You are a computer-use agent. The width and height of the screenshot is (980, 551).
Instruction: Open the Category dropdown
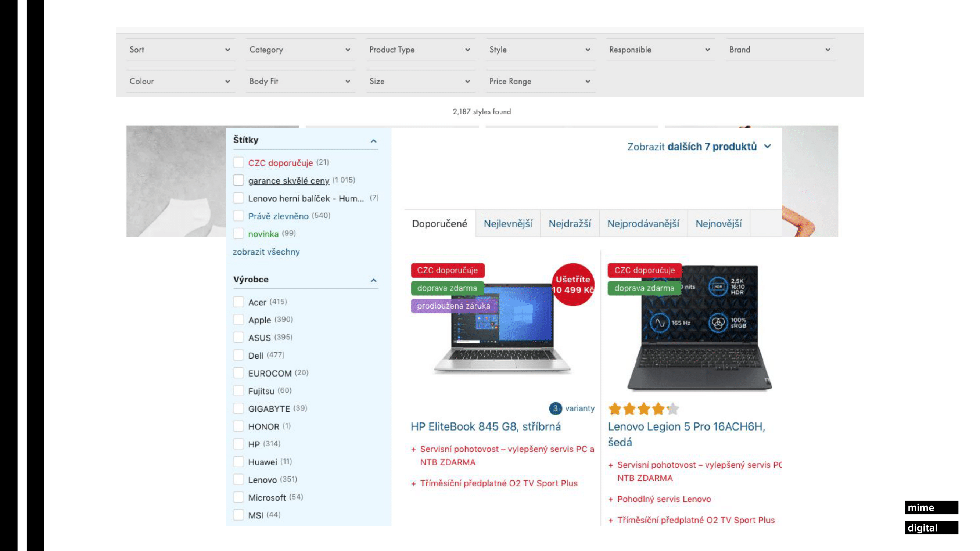tap(300, 50)
